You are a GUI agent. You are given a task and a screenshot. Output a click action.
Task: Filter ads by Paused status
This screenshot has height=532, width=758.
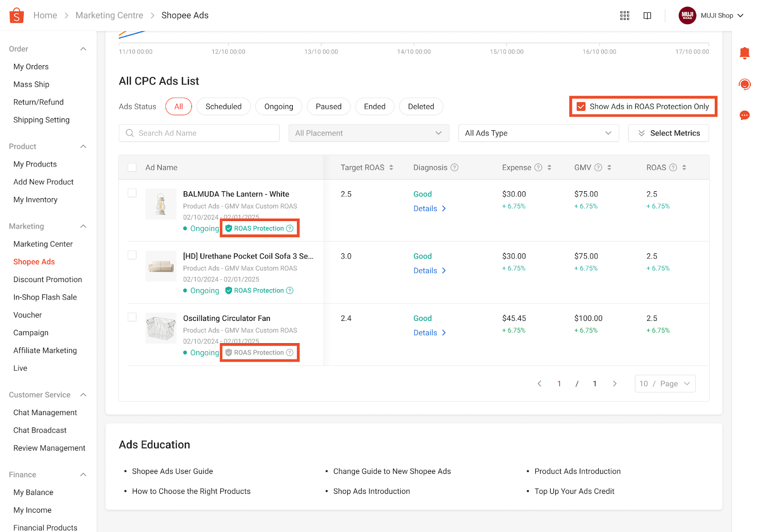point(329,106)
